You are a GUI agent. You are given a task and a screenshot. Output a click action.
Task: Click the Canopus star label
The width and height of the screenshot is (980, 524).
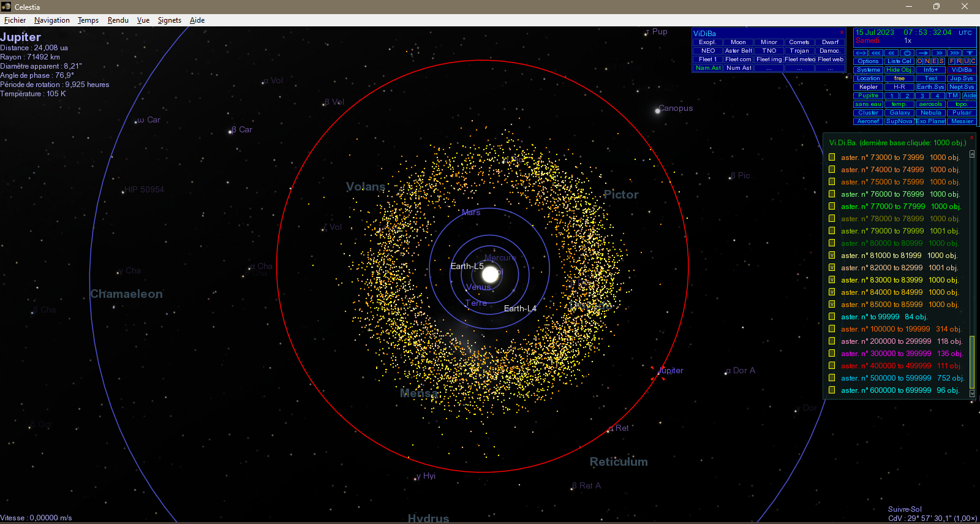(676, 108)
